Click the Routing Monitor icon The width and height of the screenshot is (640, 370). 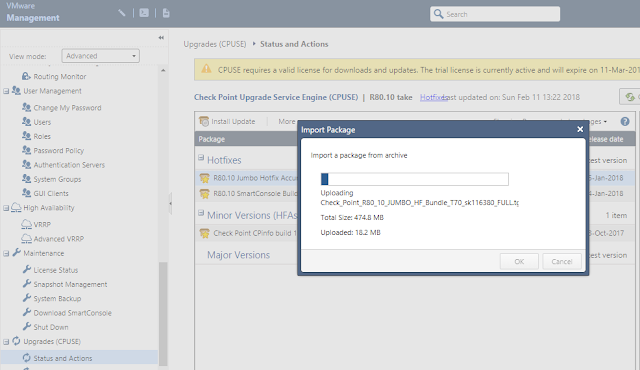tap(26, 76)
